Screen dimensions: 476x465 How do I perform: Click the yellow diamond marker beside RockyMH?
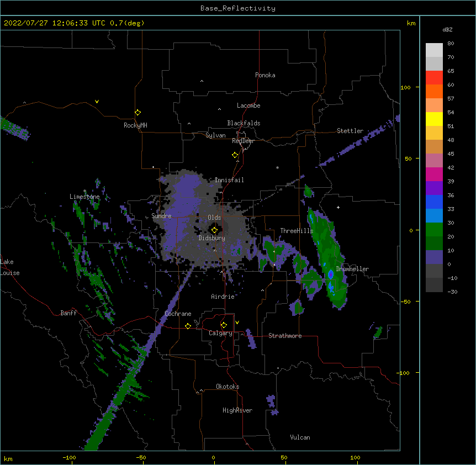[x=137, y=113]
